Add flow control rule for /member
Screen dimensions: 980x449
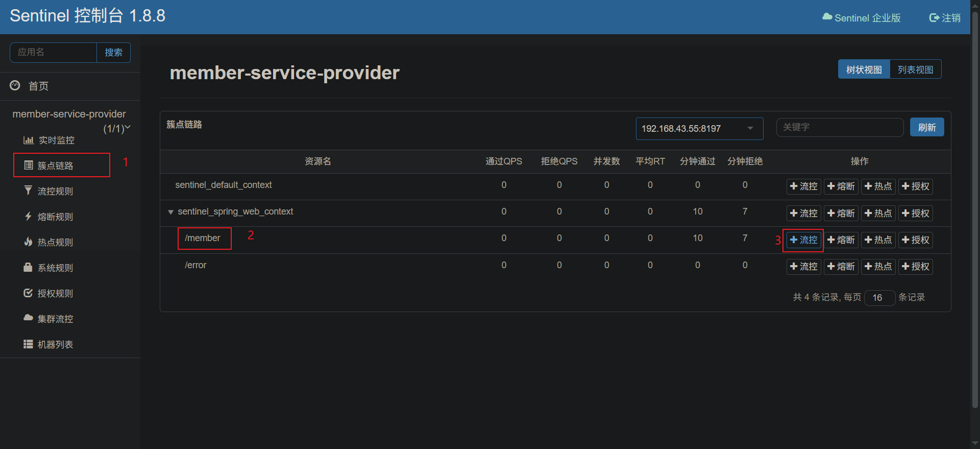click(x=803, y=240)
